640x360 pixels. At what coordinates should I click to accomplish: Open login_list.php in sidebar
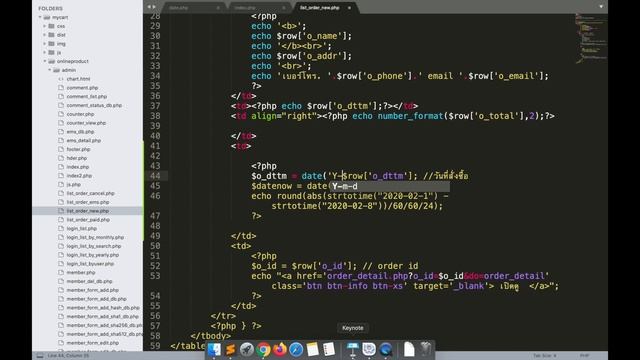[82, 228]
